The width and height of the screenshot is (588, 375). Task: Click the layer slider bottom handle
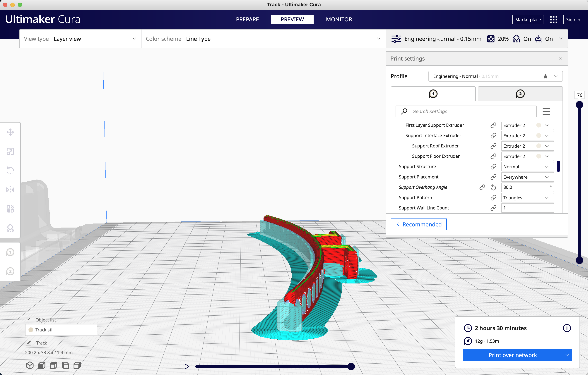[580, 260]
